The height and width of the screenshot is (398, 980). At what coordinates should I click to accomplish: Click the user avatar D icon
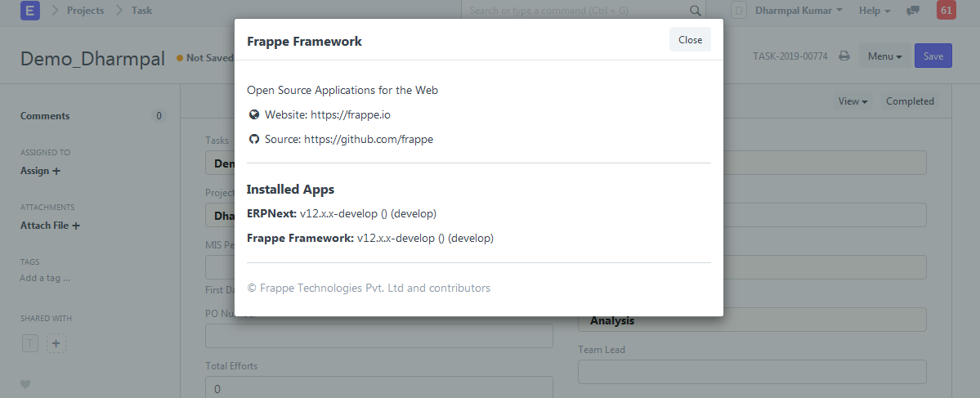(740, 11)
